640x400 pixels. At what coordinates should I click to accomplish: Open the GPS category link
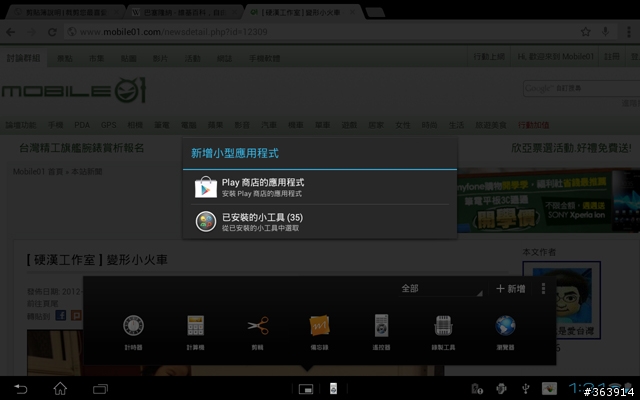[x=109, y=125]
